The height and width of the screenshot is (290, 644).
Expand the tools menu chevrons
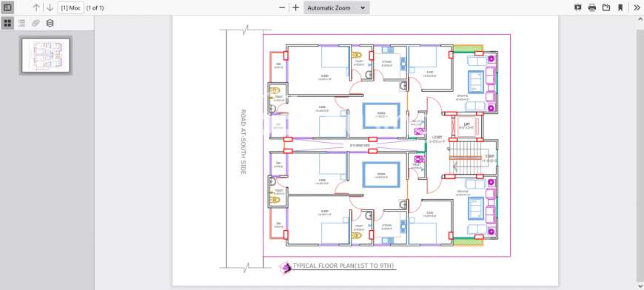636,7
